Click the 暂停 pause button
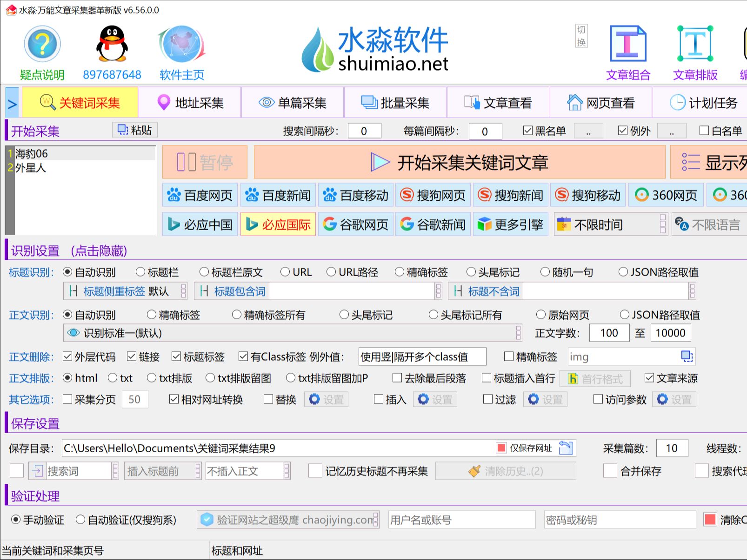Image resolution: width=747 pixels, height=560 pixels. pos(205,162)
